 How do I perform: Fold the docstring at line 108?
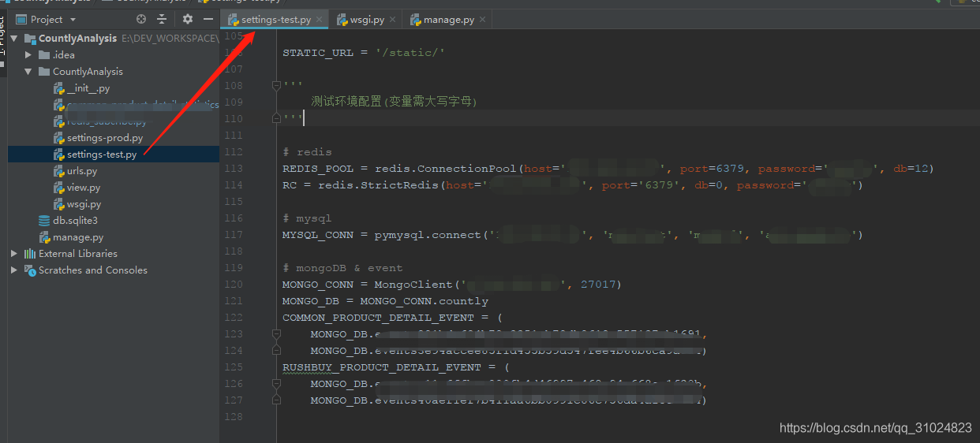point(276,85)
